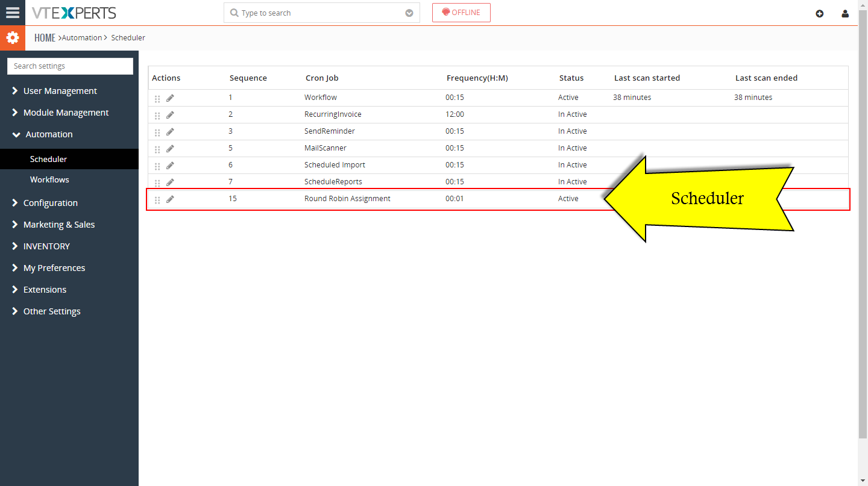Edit the RecurringInvoice cron job pencil

click(170, 114)
